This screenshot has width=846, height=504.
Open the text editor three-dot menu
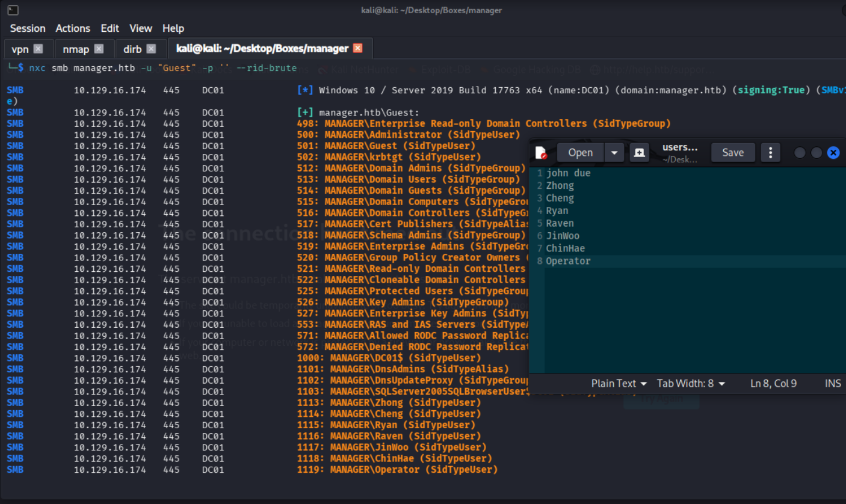coord(770,153)
